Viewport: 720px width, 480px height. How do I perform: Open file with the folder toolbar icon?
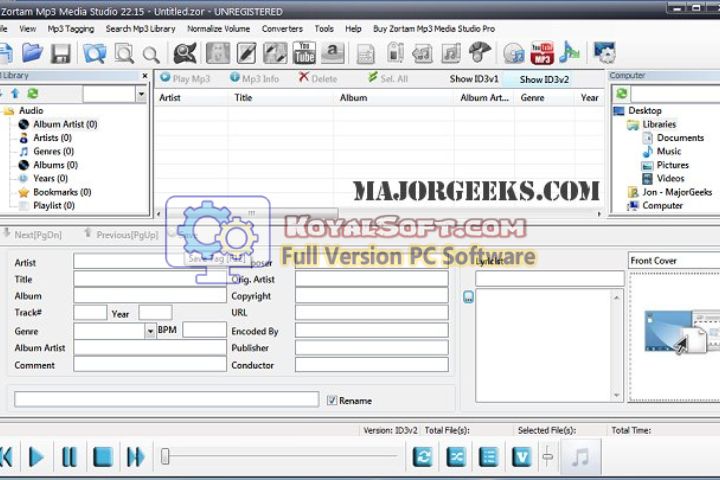click(32, 53)
